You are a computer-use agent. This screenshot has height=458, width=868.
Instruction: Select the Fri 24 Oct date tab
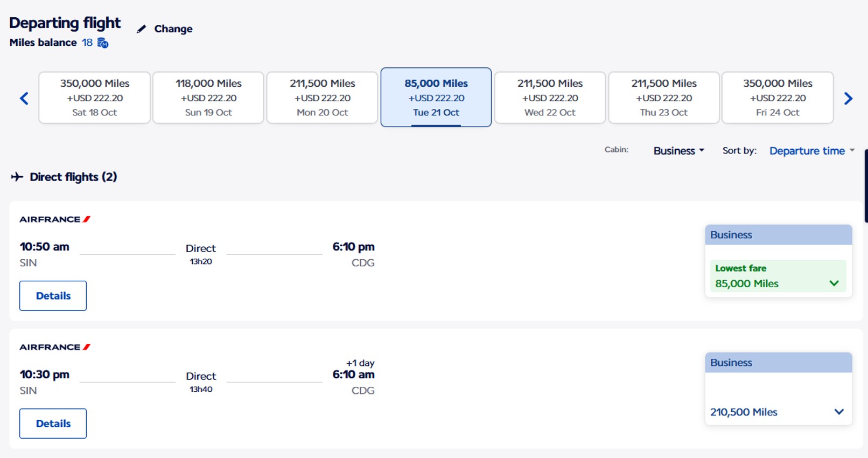click(x=778, y=98)
